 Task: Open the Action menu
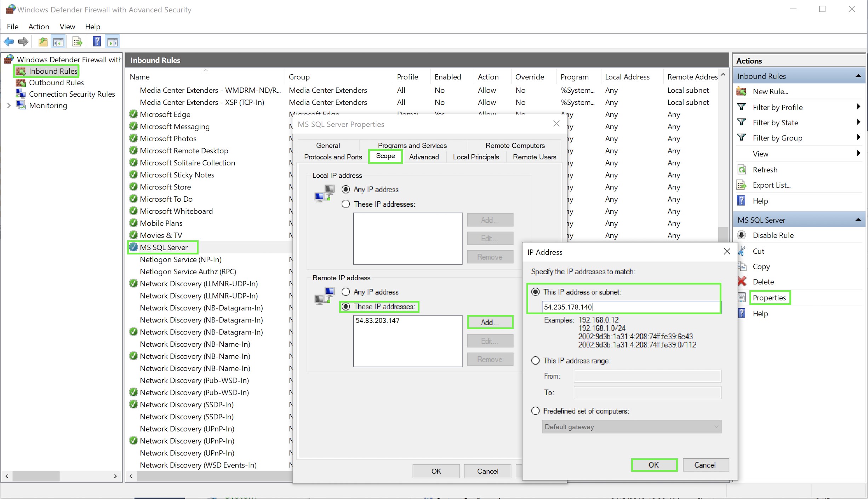click(39, 27)
